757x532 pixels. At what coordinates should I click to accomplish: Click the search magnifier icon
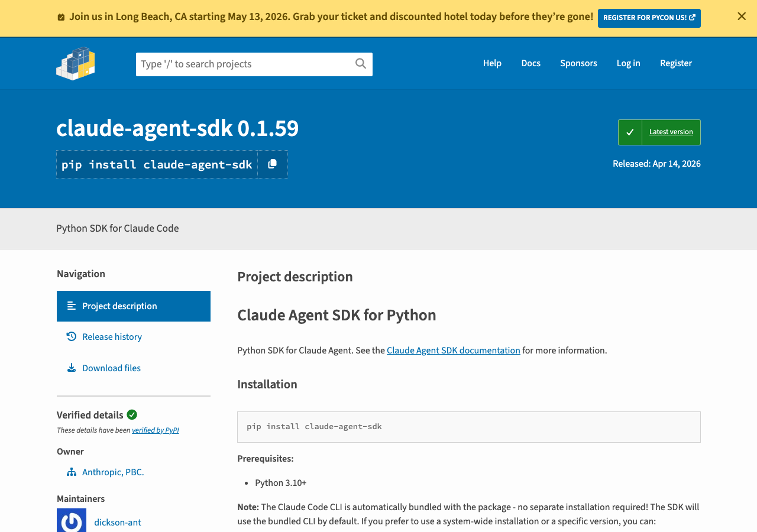(x=360, y=64)
